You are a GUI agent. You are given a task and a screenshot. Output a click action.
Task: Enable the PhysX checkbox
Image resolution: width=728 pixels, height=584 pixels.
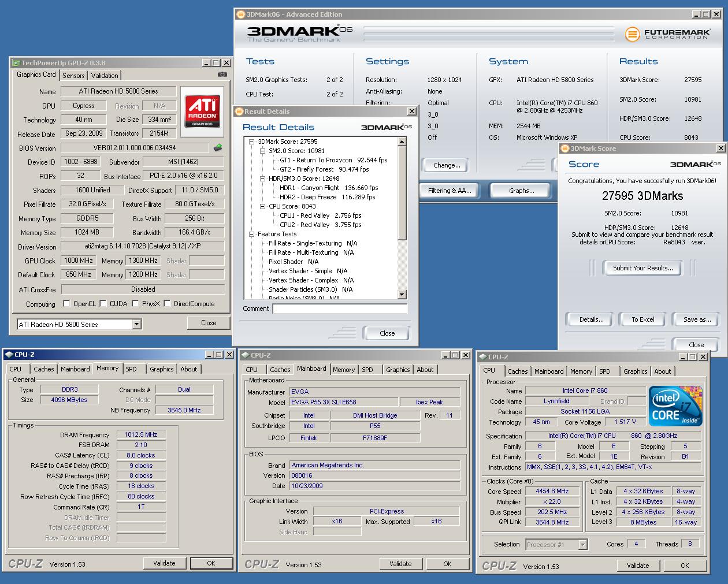135,304
